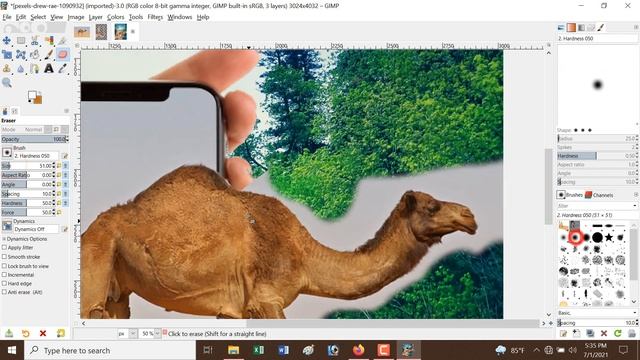Image resolution: width=640 pixels, height=360 pixels.
Task: Delete tool preset with red X
Action: [43, 333]
